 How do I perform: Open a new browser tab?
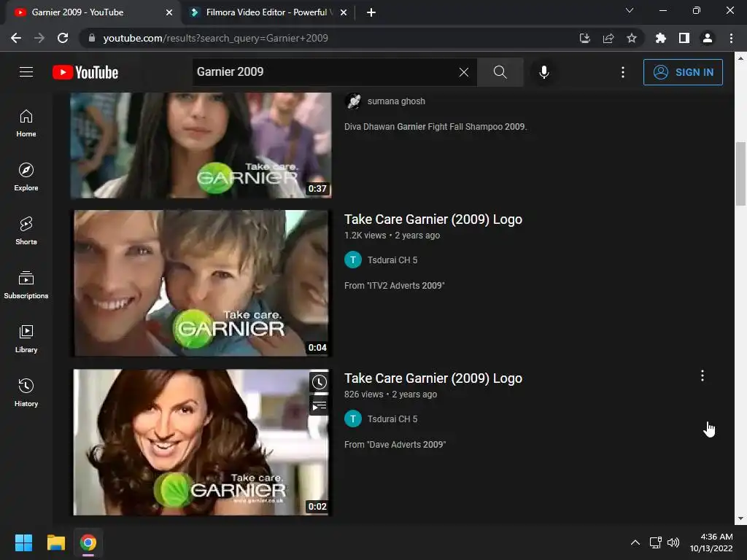371,12
